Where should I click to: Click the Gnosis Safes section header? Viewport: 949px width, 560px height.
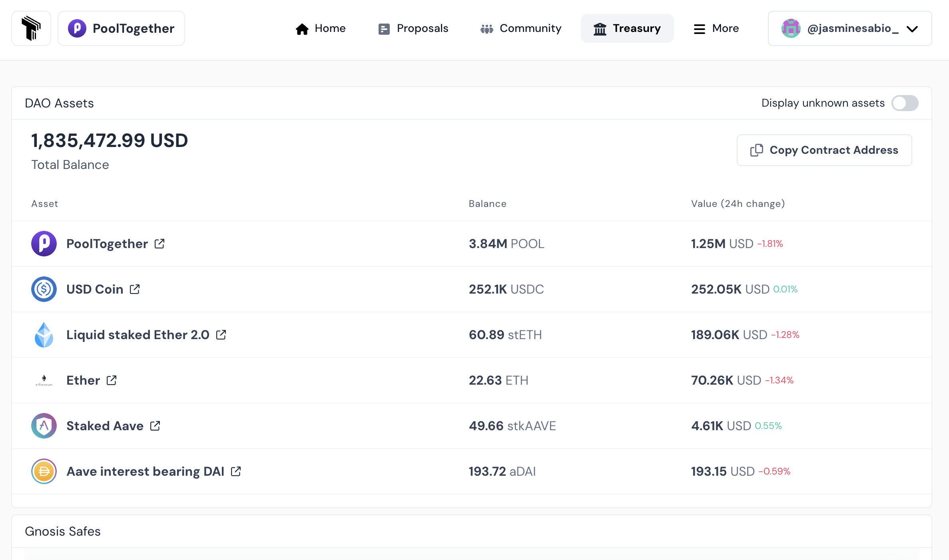(x=63, y=531)
